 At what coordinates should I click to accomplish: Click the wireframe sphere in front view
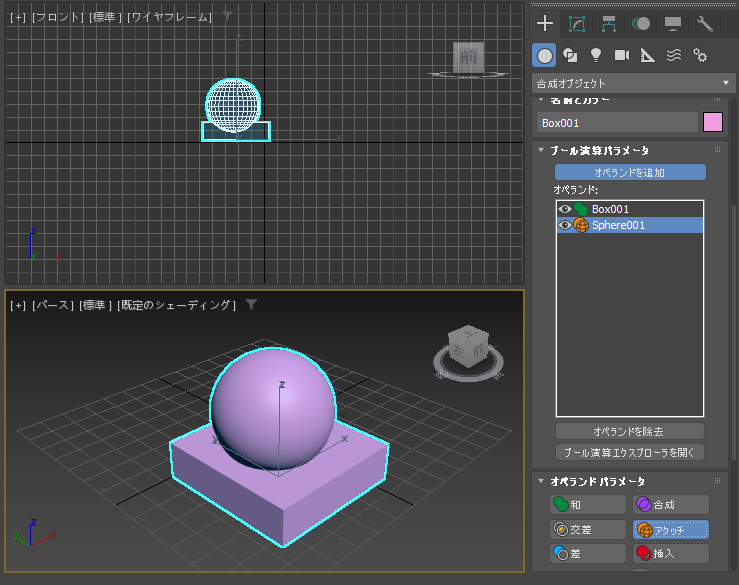233,105
